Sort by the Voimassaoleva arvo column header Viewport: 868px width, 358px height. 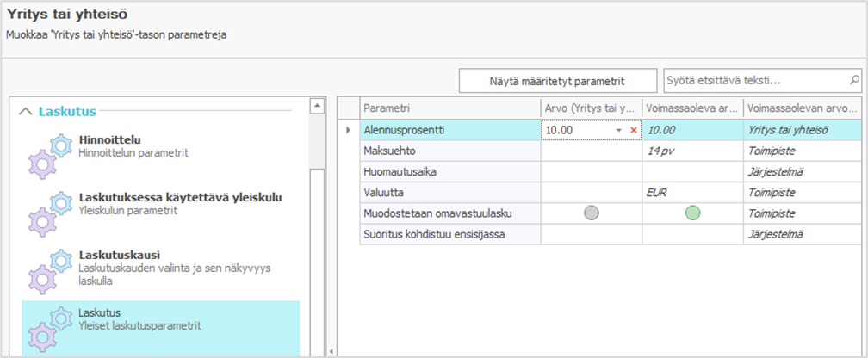tap(691, 108)
